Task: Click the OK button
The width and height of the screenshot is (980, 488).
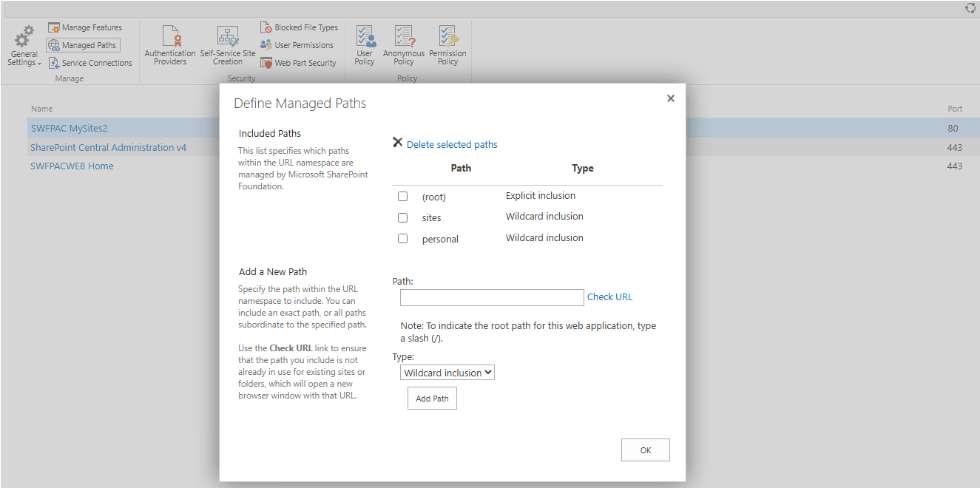Action: (646, 450)
